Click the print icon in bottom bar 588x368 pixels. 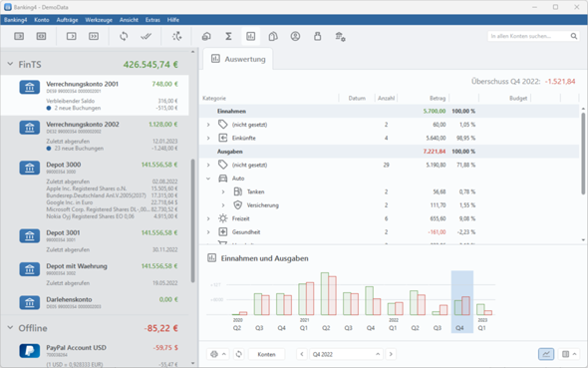click(x=214, y=354)
